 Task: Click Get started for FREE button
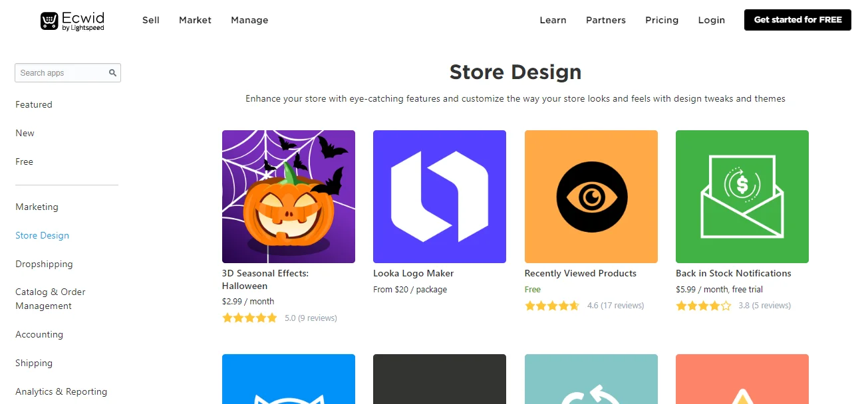click(797, 20)
